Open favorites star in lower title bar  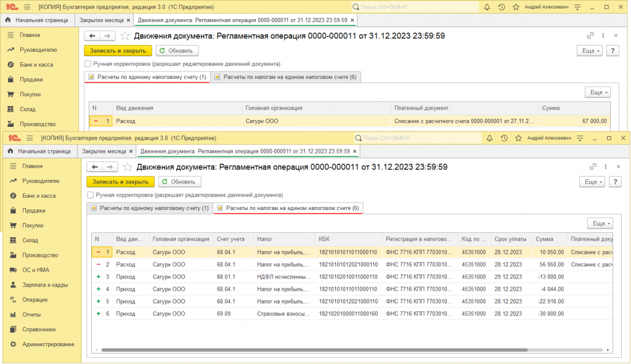(518, 138)
